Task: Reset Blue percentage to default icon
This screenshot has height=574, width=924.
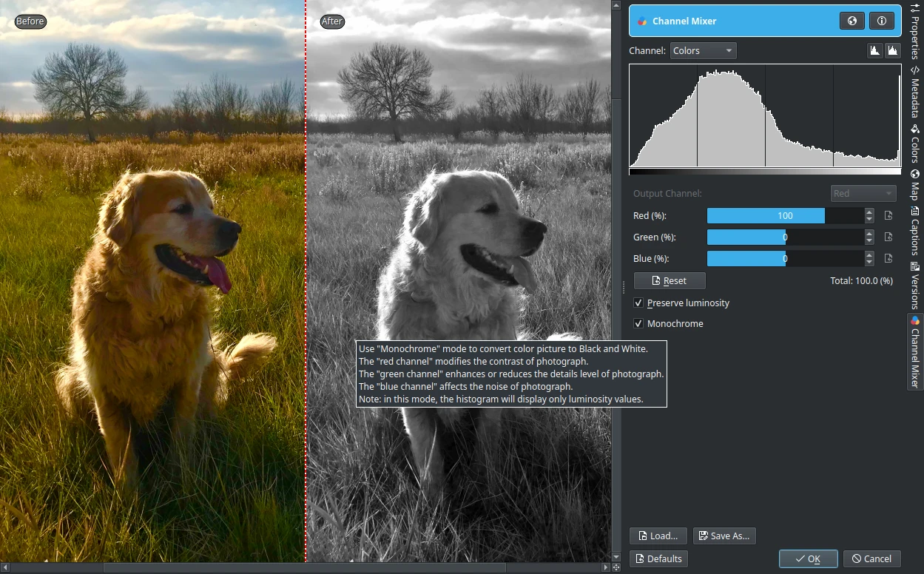Action: (x=888, y=259)
